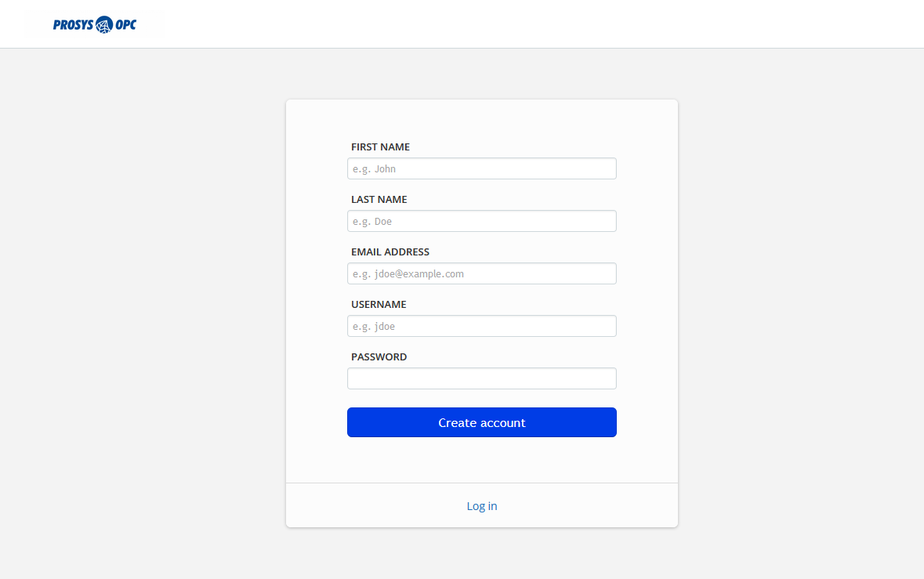
Task: Click the PASSWORD label
Action: 379,357
